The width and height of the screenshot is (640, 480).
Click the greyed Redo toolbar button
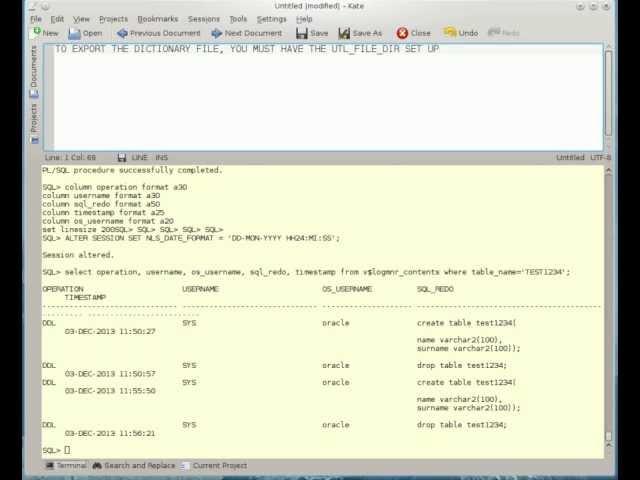click(503, 33)
